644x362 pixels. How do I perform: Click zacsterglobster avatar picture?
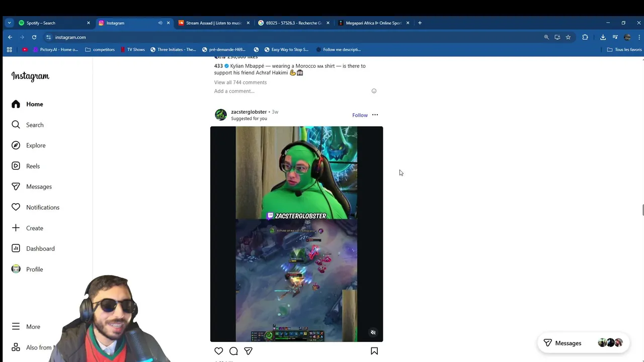[221, 115]
